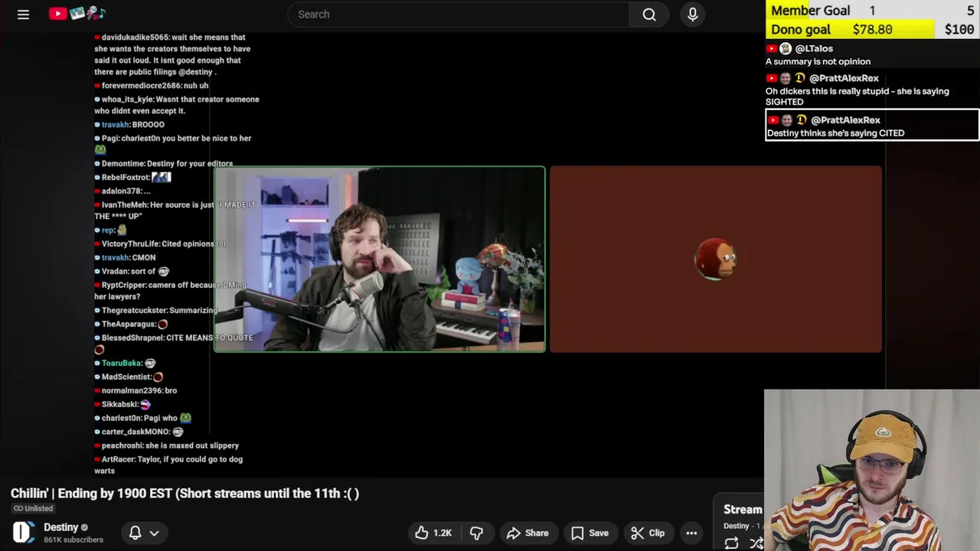Open the Share dialog

pos(528,533)
